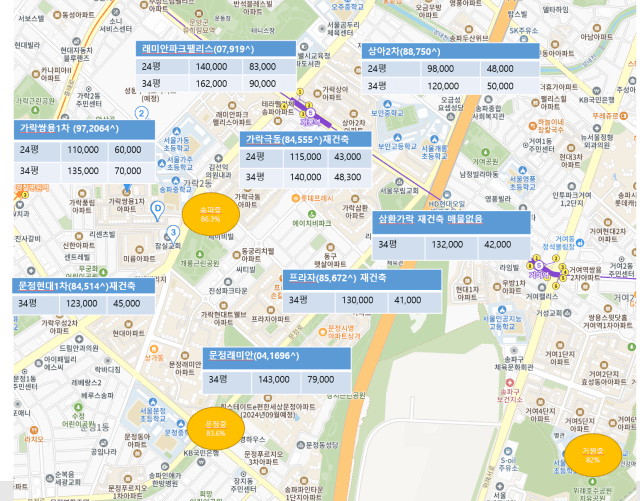Click the 41,000 cell in 프라자 table
The width and height of the screenshot is (640, 501).
pyautogui.click(x=415, y=301)
